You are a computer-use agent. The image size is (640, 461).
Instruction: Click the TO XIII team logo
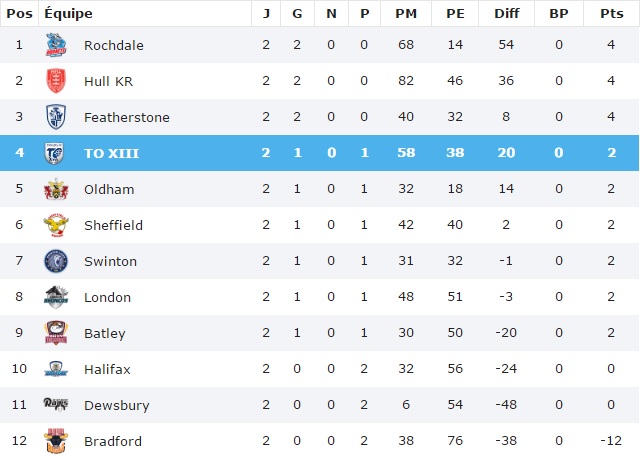(x=56, y=153)
